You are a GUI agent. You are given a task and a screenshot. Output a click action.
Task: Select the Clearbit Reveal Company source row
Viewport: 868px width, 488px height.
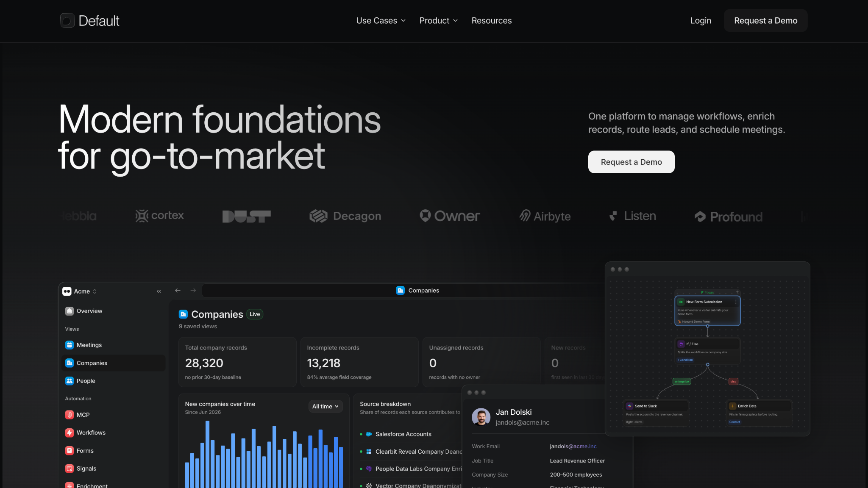coord(410,452)
